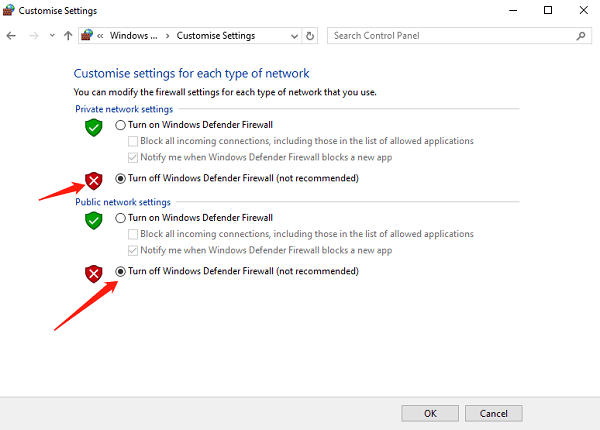Click the Cancel button
Viewport: 600px width, 430px height.
point(494,414)
